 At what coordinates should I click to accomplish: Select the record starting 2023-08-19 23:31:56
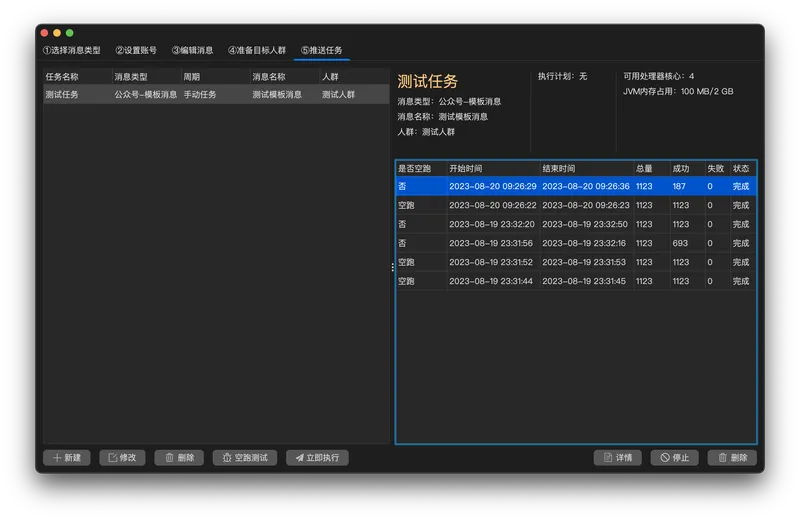(x=576, y=243)
